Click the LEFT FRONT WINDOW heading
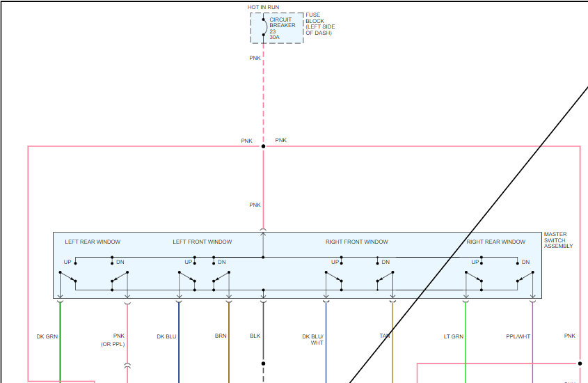 point(202,242)
